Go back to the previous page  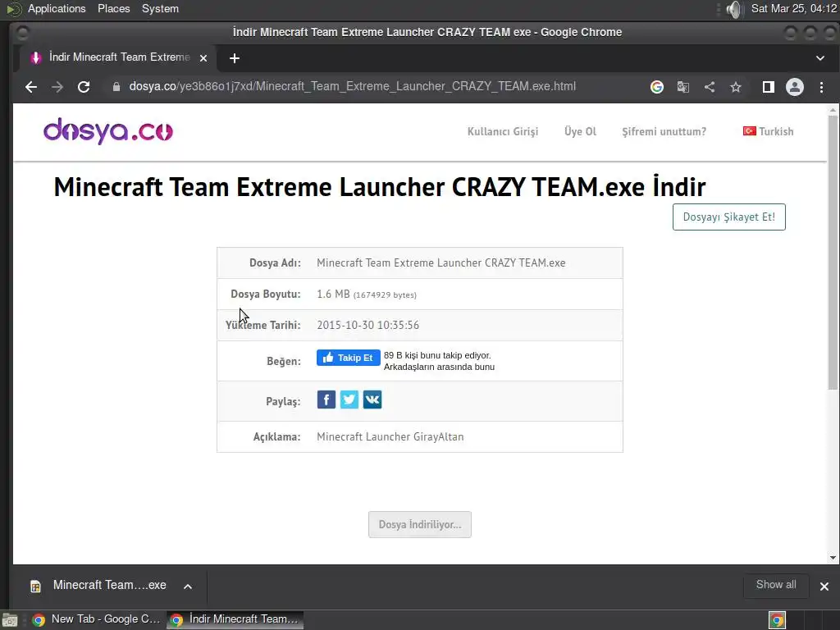pos(31,87)
